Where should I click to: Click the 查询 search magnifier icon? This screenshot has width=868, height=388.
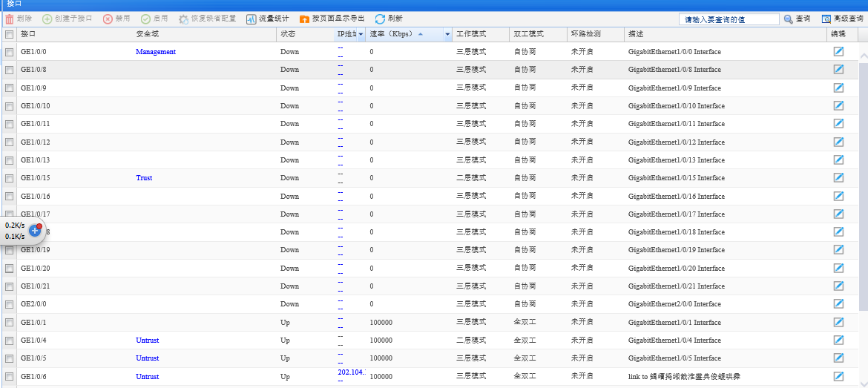coord(788,19)
